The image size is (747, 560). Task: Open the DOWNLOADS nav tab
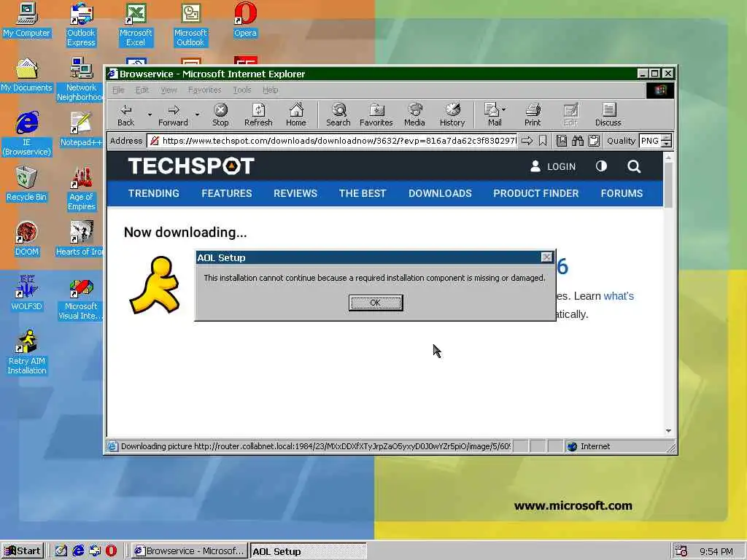(440, 193)
